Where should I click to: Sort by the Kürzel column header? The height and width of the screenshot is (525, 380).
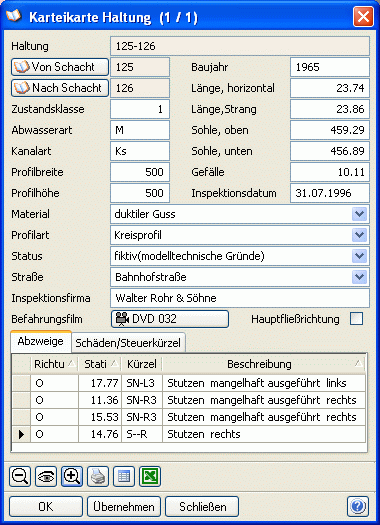142,364
